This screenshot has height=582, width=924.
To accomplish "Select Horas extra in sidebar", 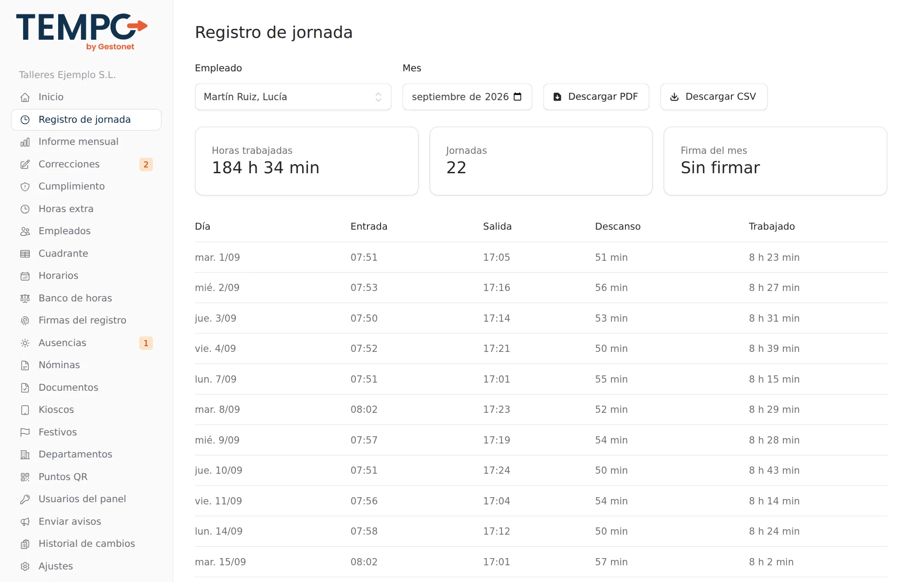I will [86, 209].
